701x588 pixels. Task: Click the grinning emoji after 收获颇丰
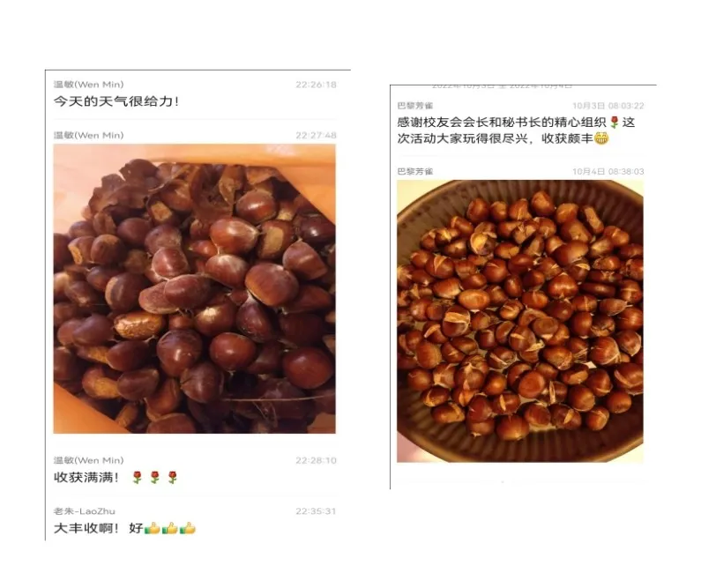601,138
